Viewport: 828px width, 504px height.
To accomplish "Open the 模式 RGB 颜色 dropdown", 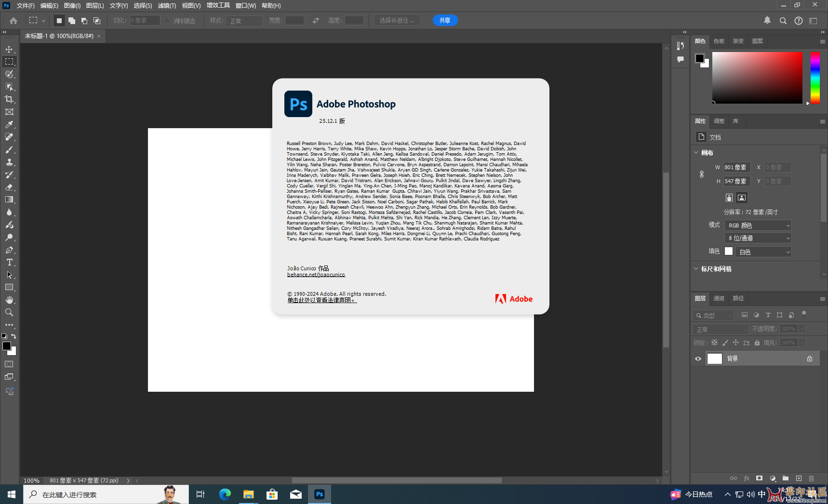I will point(758,225).
